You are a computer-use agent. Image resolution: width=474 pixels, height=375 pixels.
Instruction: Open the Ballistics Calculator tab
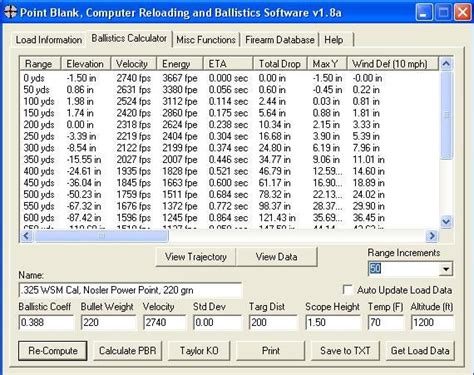click(129, 39)
